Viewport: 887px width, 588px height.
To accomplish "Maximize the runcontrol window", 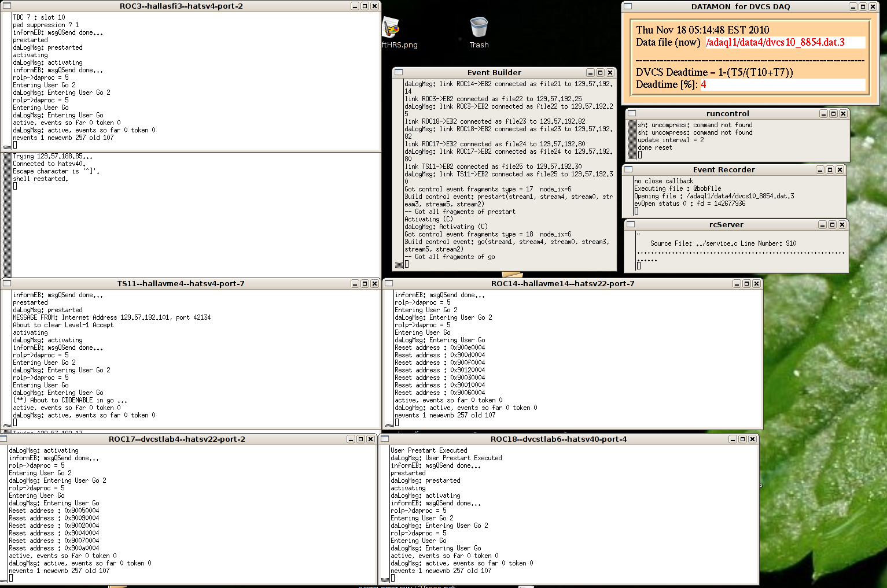I will pyautogui.click(x=833, y=114).
